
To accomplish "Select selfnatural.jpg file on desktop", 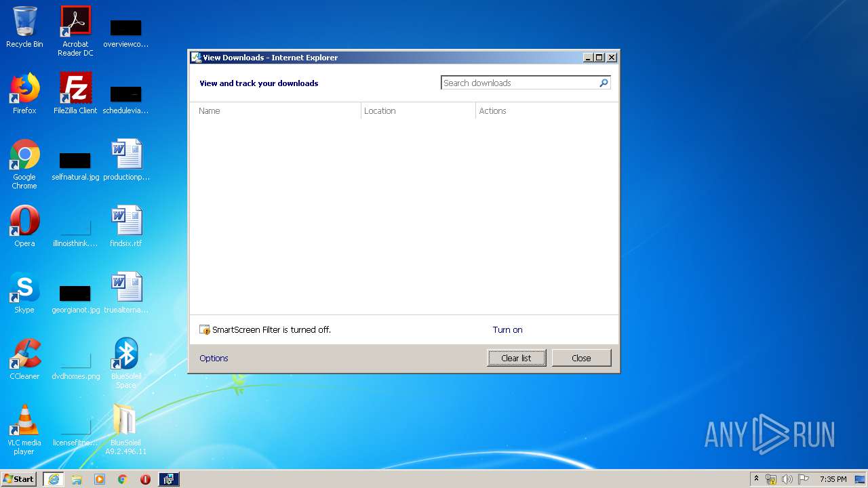I will [x=75, y=165].
